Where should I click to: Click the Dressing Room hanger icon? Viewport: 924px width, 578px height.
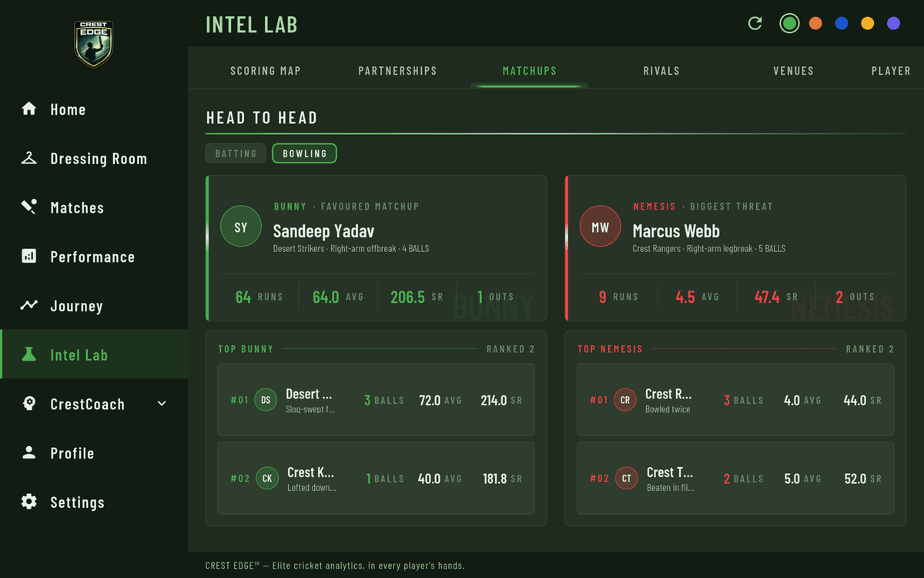coord(29,158)
